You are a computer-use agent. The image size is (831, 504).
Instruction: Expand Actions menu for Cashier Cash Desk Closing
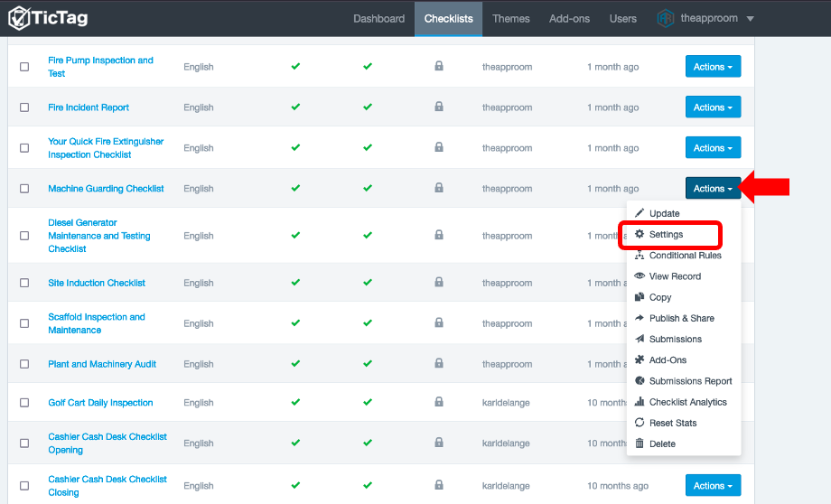click(713, 485)
